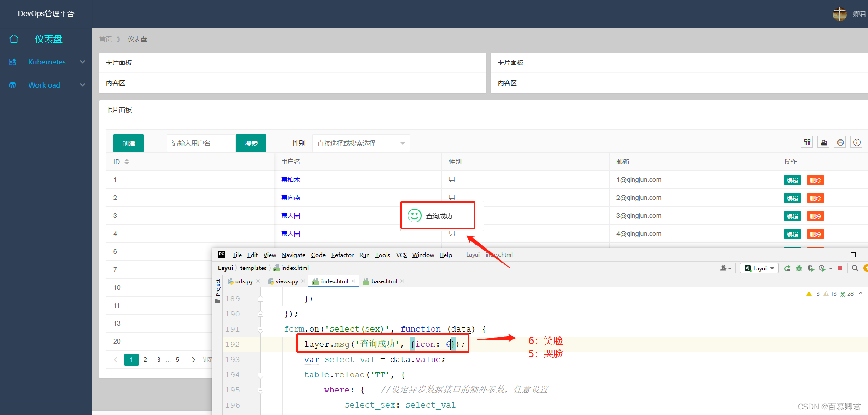Click the table info tips icon

point(856,142)
